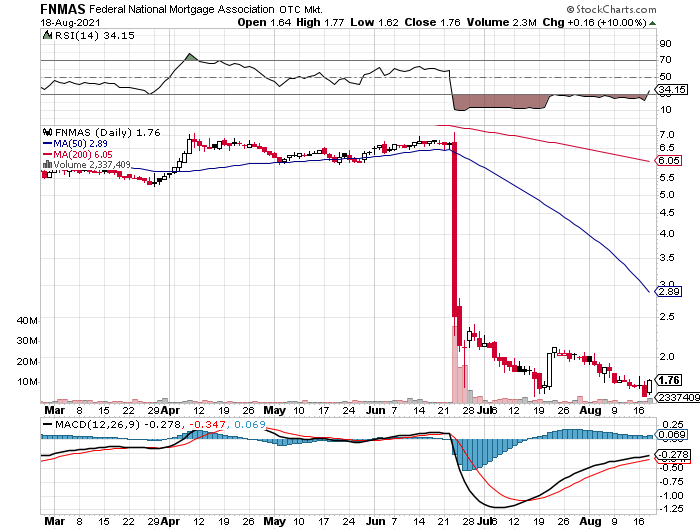This screenshot has height=530, width=700.
Task: Click the last white candlestick at right edge
Action: click(x=649, y=386)
